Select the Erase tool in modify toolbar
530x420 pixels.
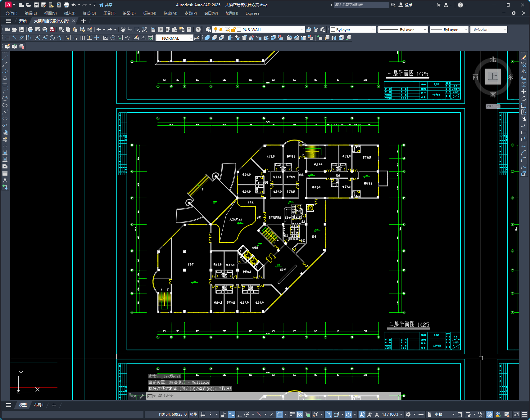(x=524, y=57)
